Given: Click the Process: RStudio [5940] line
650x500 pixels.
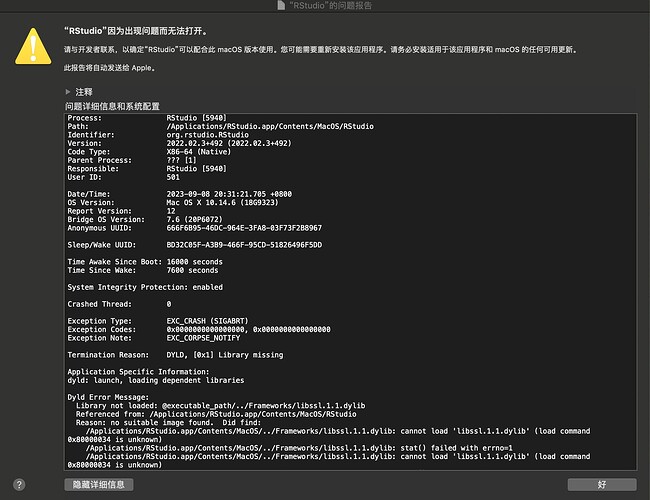Looking at the screenshot, I should (x=147, y=118).
